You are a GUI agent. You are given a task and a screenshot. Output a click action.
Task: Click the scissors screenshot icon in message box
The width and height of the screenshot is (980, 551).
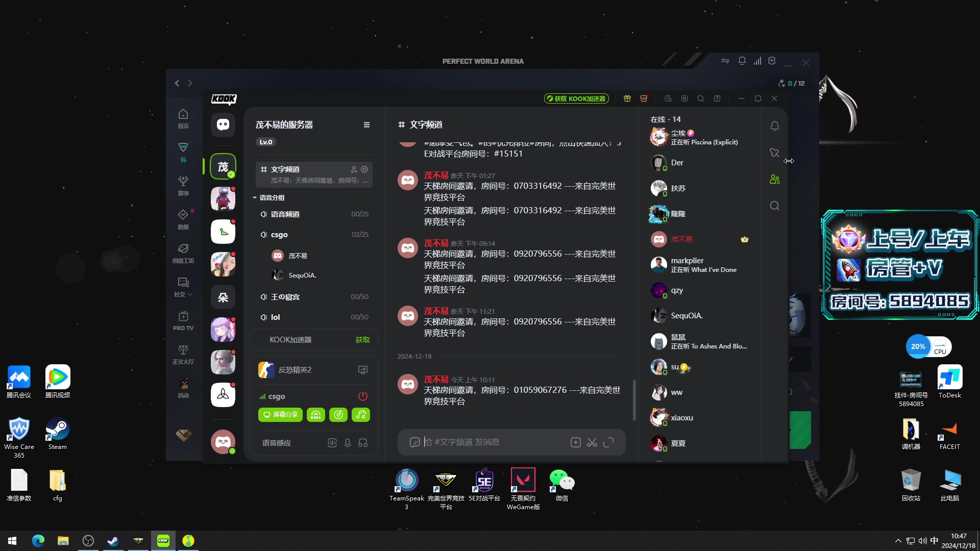pyautogui.click(x=592, y=442)
